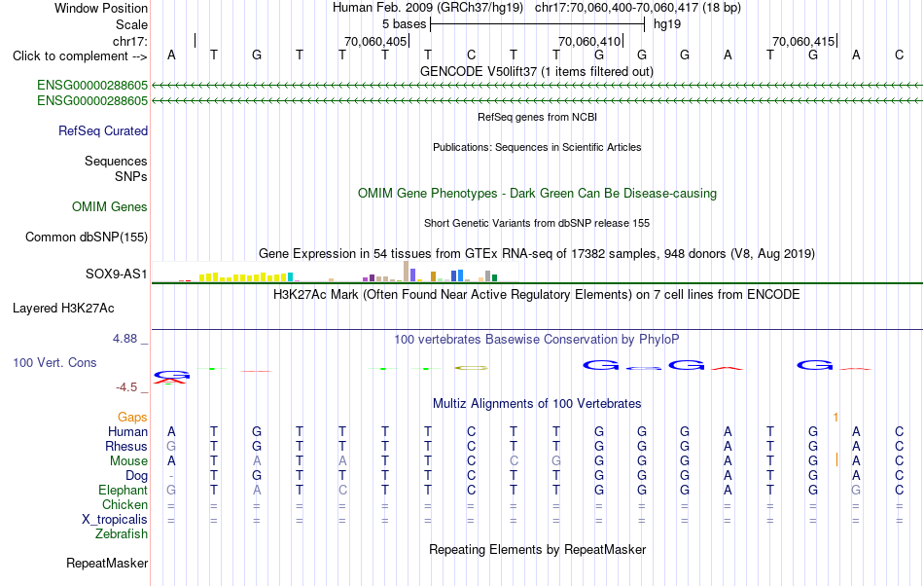Click '100 vertebrates Basewise Conservation by PhyloP' title
This screenshot has width=924, height=586.
(537, 339)
